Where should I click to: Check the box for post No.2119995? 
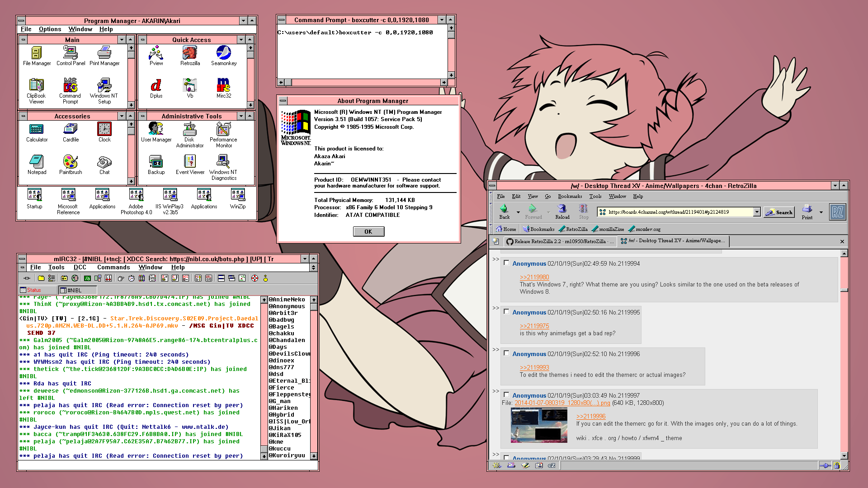click(x=506, y=312)
